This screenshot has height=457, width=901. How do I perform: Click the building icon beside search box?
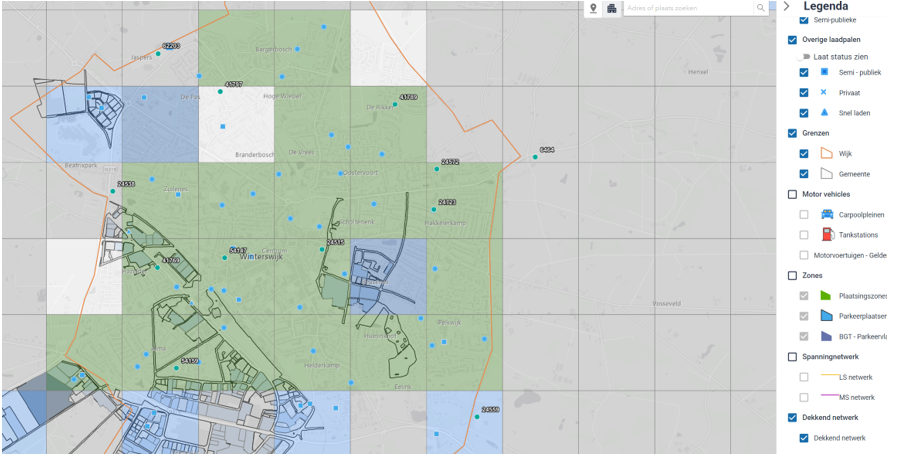coord(612,8)
